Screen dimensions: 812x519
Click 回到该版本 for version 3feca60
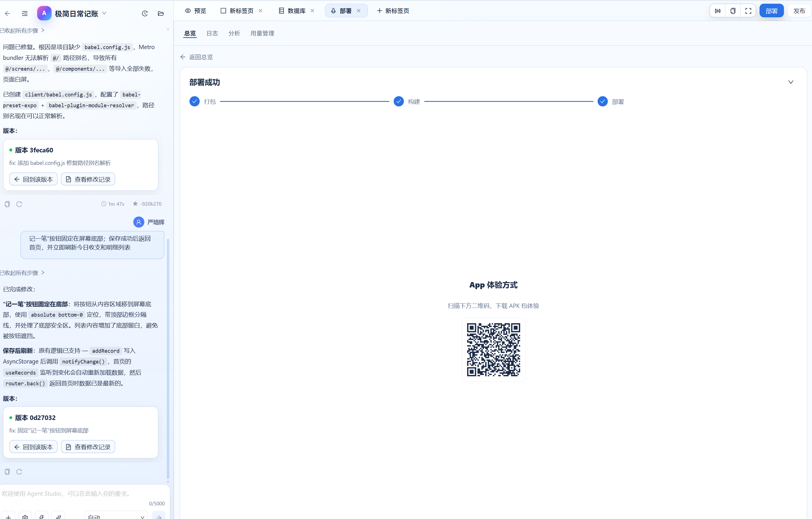[33, 179]
